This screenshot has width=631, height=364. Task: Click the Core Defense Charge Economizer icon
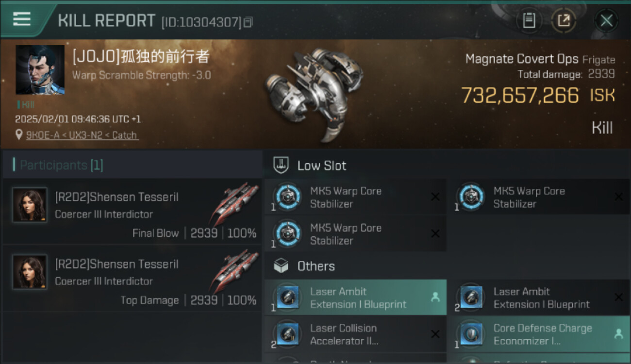471,334
